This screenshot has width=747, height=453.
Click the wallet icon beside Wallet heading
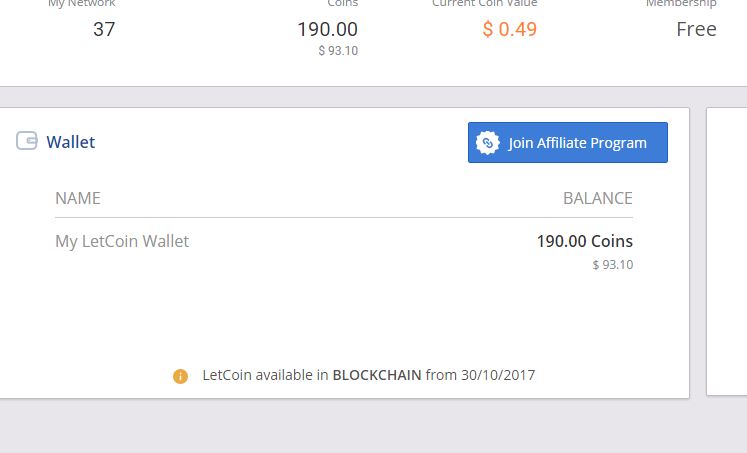tap(27, 141)
